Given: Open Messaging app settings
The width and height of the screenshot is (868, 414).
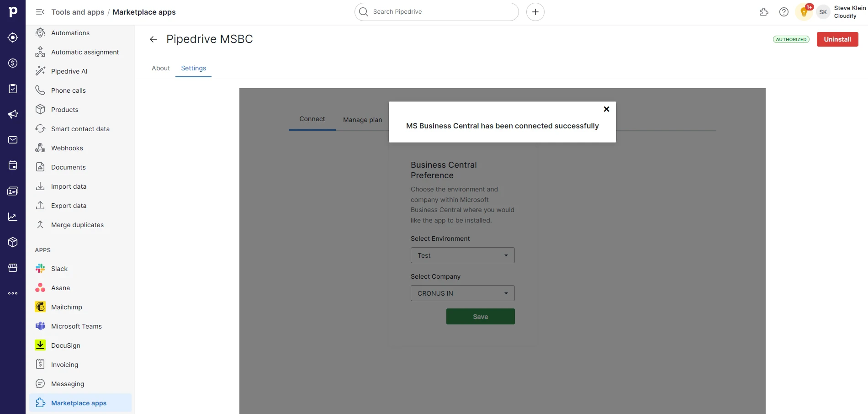Looking at the screenshot, I should [x=80, y=384].
